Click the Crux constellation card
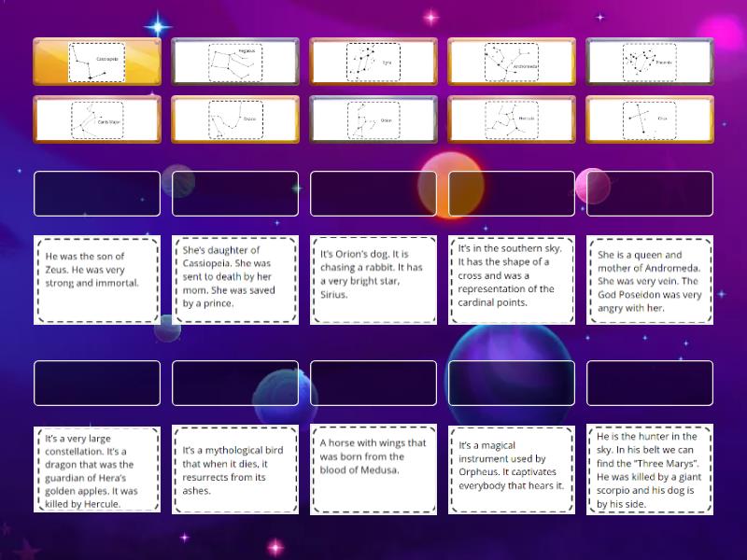The width and height of the screenshot is (747, 560). pyautogui.click(x=650, y=119)
